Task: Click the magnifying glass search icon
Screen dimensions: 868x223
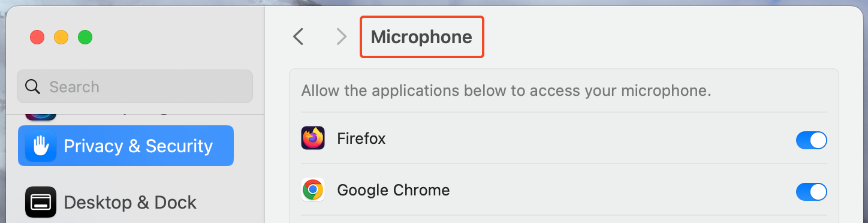Action: coord(32,86)
